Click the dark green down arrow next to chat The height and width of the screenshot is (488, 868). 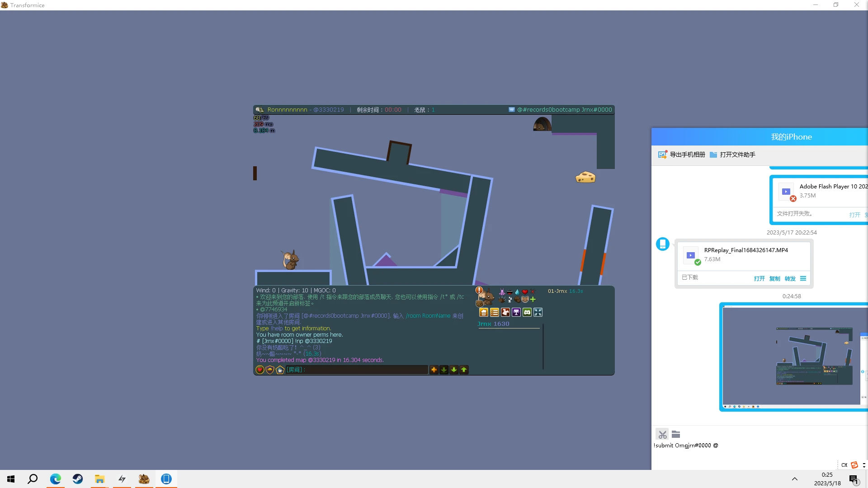click(444, 370)
